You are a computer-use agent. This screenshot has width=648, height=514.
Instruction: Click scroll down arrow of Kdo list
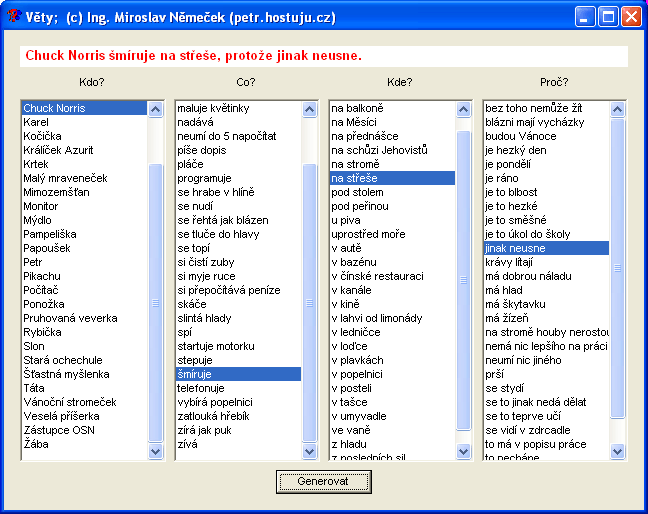coord(155,451)
